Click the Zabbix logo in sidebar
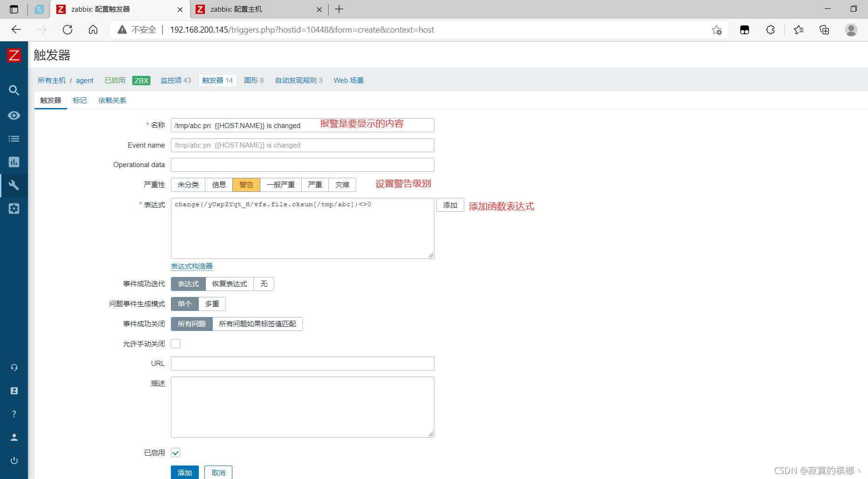 14,55
